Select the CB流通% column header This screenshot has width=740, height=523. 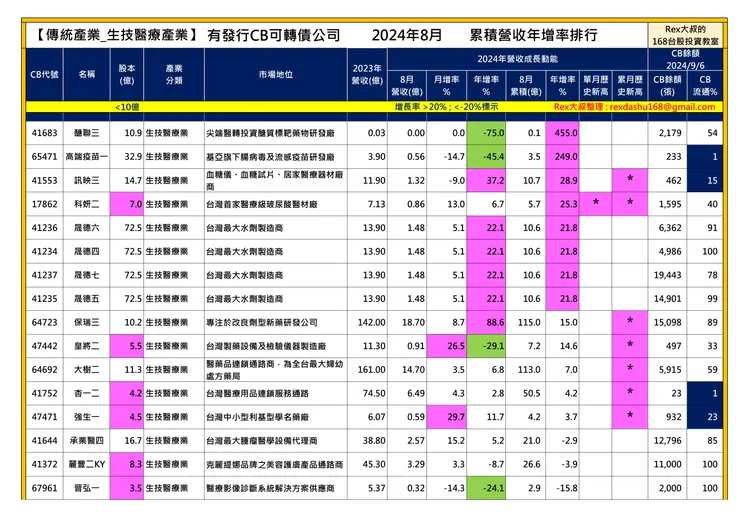(705, 85)
